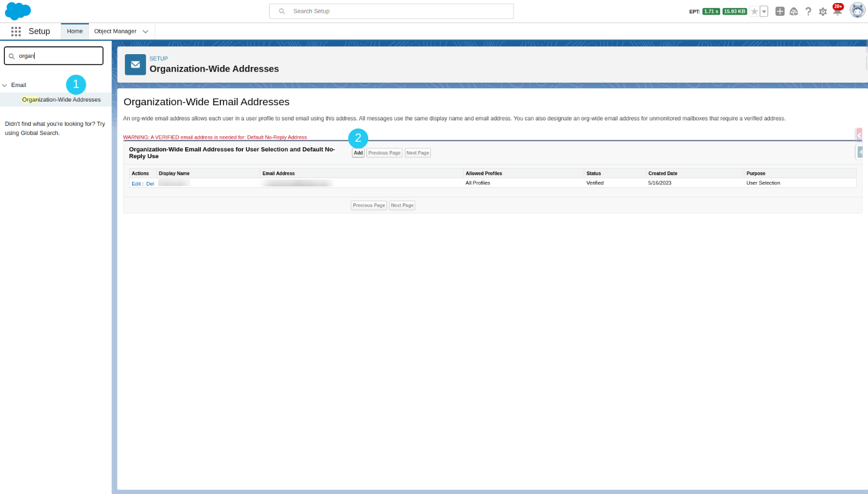The height and width of the screenshot is (494, 868).
Task: Click the EPT 1.71 s badge
Action: point(711,12)
